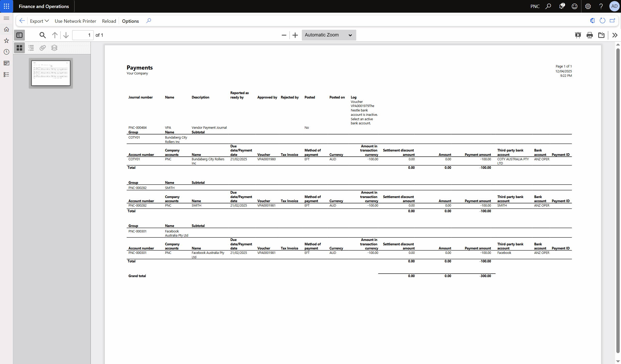Zoom out using the minus button

tap(284, 35)
